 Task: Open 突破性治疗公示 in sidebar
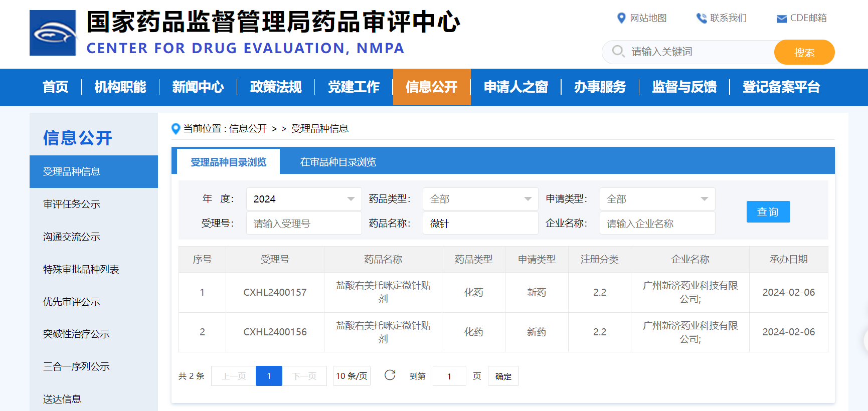coord(94,334)
